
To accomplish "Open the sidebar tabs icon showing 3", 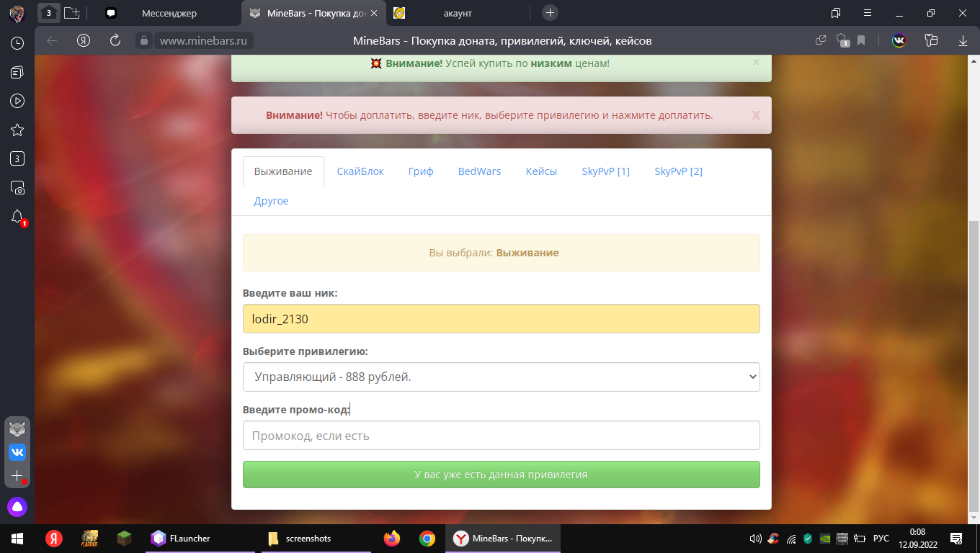I will tap(17, 159).
